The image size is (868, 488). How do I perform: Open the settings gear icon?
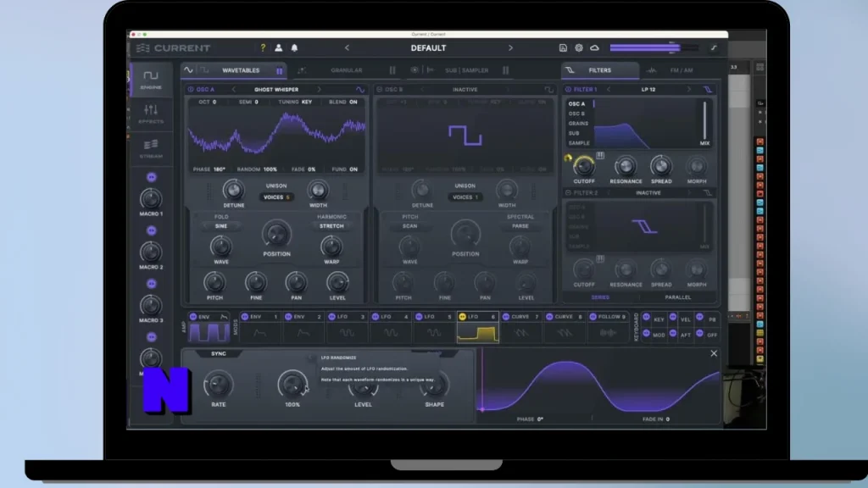578,48
